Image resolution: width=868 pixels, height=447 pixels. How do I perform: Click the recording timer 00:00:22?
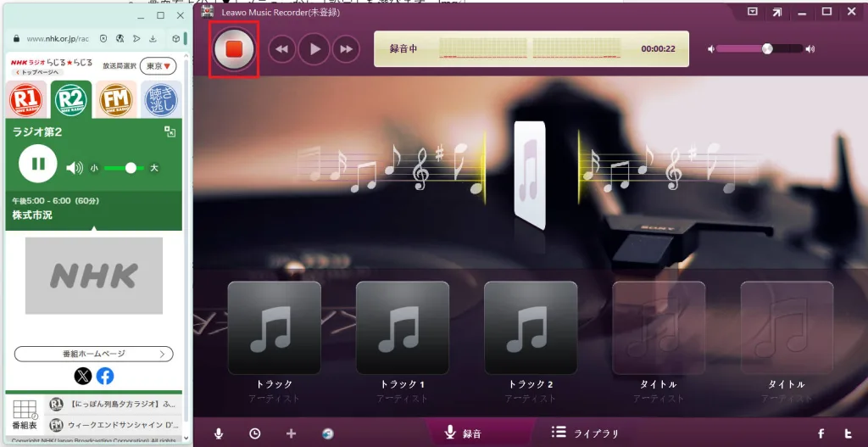pyautogui.click(x=658, y=48)
